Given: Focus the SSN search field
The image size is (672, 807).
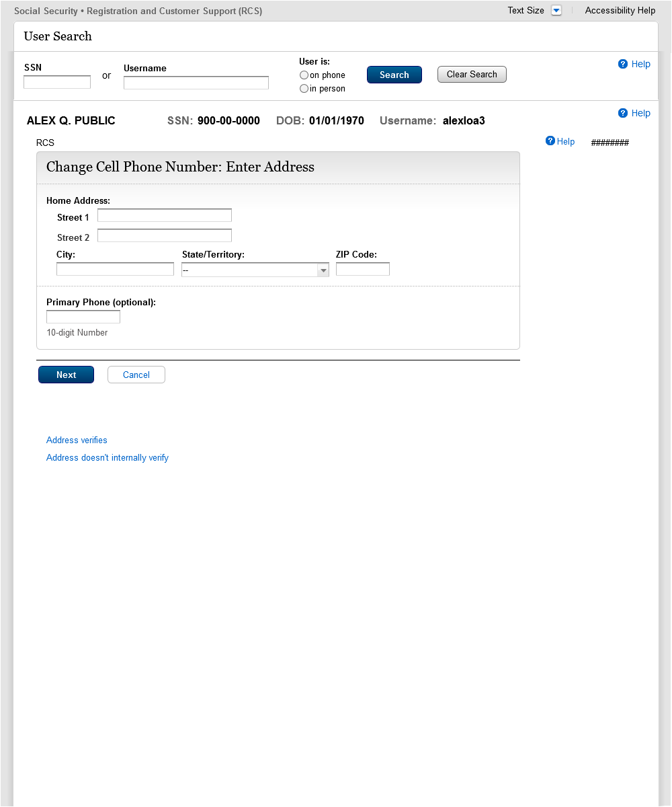Looking at the screenshot, I should [x=57, y=82].
